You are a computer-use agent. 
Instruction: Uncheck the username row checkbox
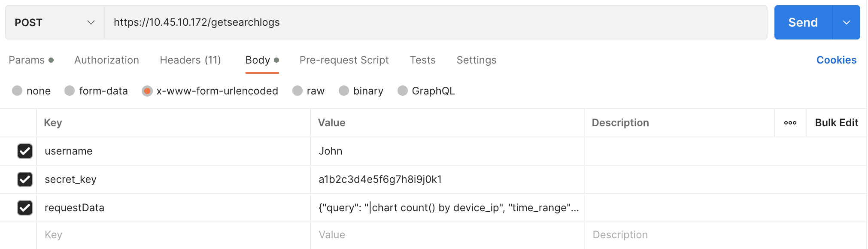pyautogui.click(x=25, y=151)
